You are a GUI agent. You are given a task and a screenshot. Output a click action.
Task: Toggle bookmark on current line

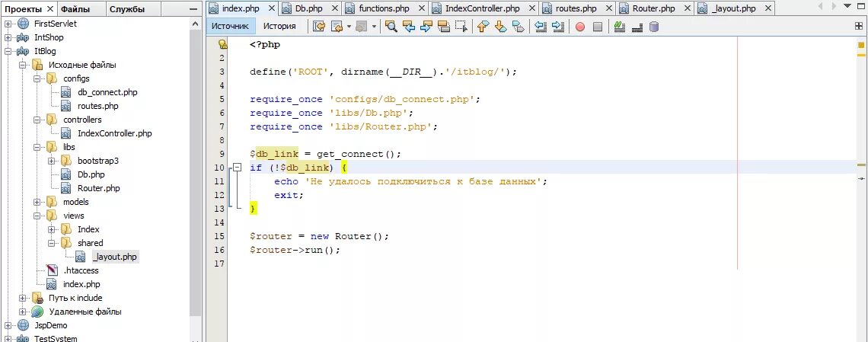(519, 26)
